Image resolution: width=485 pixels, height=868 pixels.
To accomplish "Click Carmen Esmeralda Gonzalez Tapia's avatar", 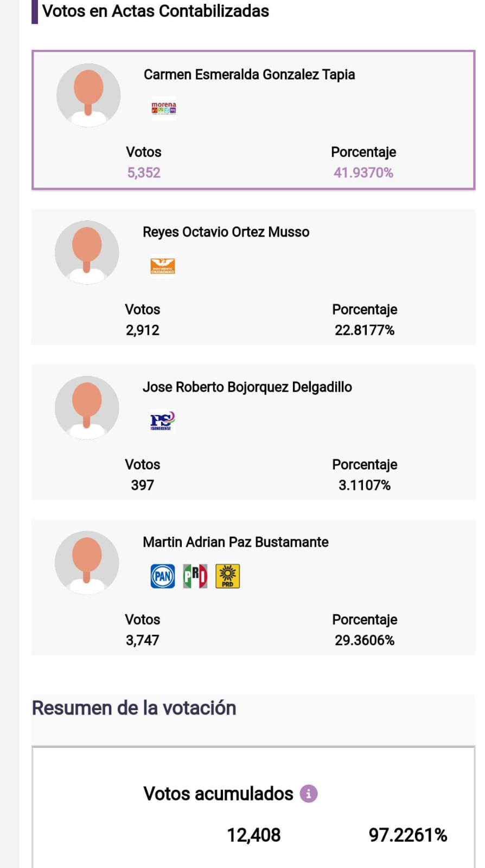I will click(88, 95).
